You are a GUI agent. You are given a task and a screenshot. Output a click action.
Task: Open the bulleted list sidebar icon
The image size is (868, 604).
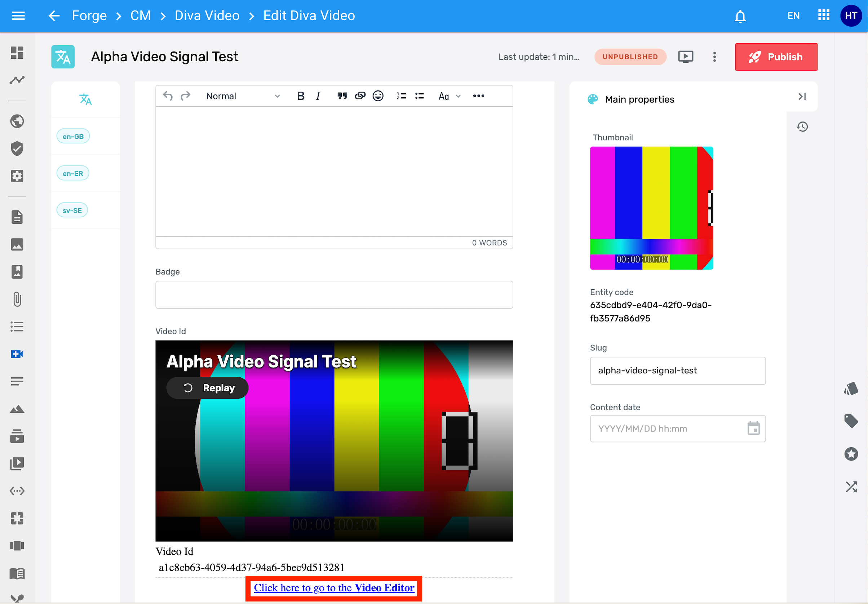coord(17,326)
